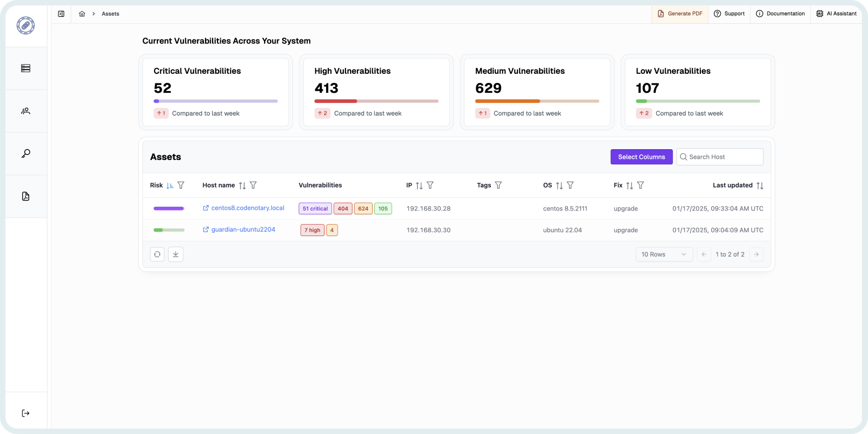Click IP 192.168.30.28
The width and height of the screenshot is (868, 434).
click(429, 208)
